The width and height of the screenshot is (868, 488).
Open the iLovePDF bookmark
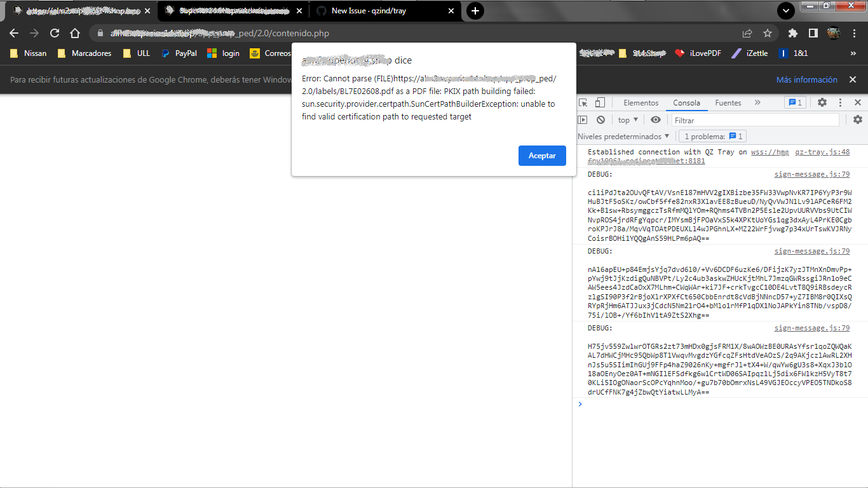(698, 53)
